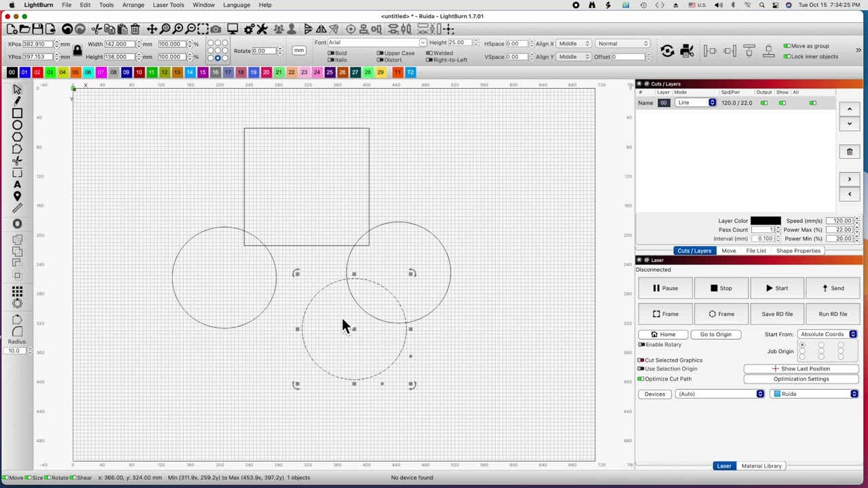Screen dimensions: 868x488
Task: Click the Grid Array tool icon
Action: [x=17, y=291]
